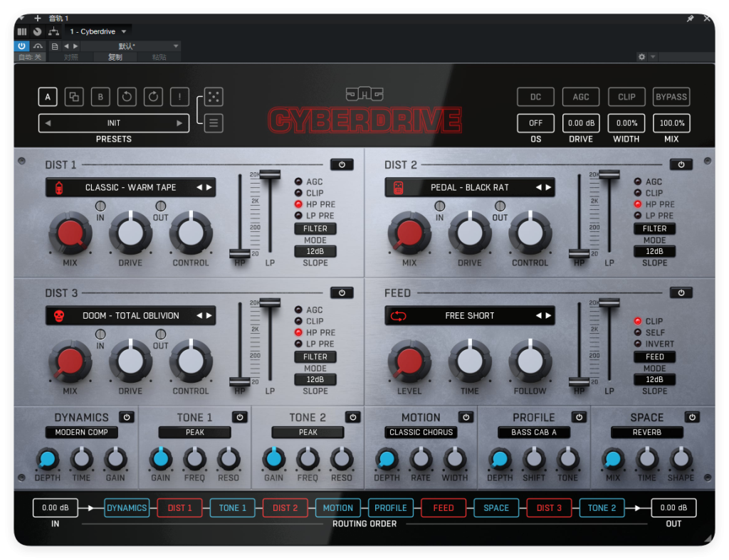Open the host plugin settings gear

coord(641,57)
